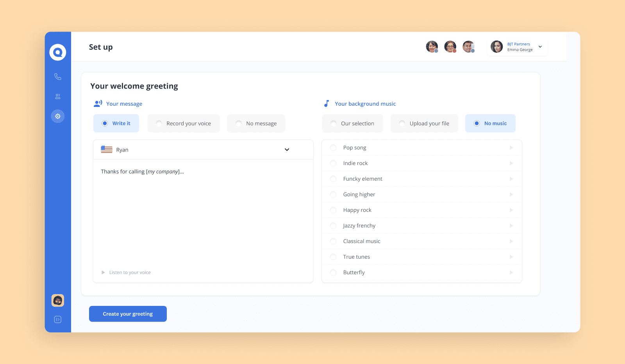Open the avatar icon at sidebar bottom
The image size is (625, 364).
tap(58, 300)
